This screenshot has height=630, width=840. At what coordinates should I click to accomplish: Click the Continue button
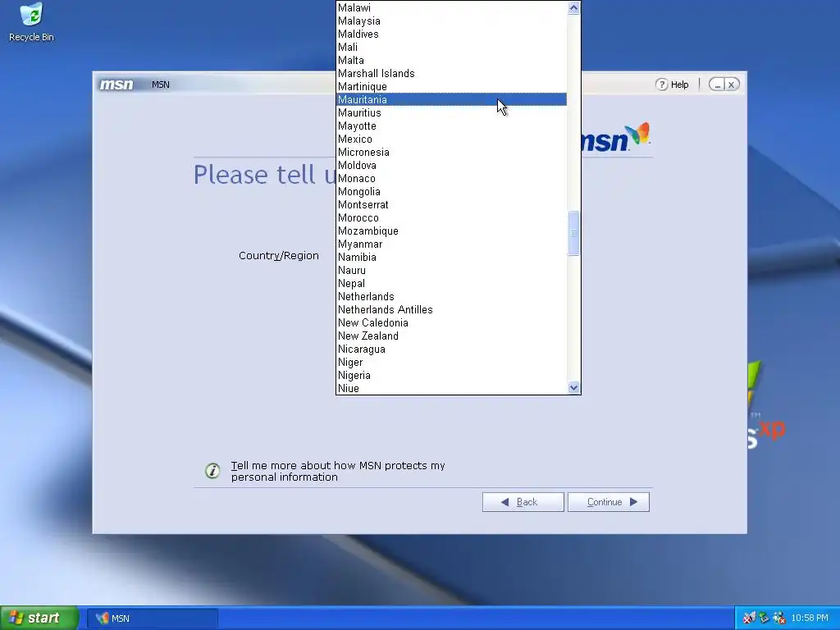click(609, 502)
